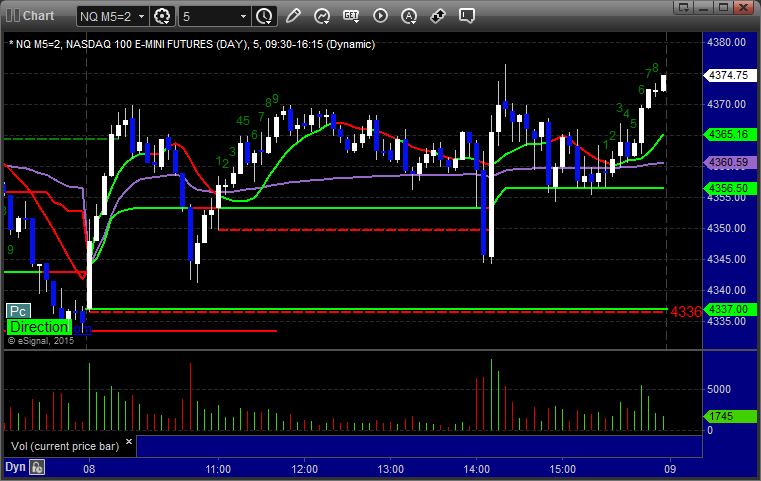The height and width of the screenshot is (481, 761).
Task: Select the green 4356.50 price marker
Action: 729,188
